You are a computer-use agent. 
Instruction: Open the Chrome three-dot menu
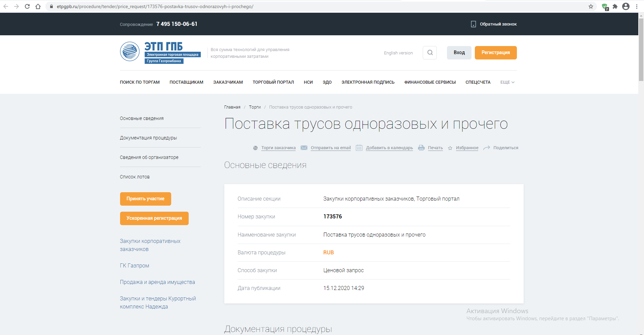[x=637, y=6]
